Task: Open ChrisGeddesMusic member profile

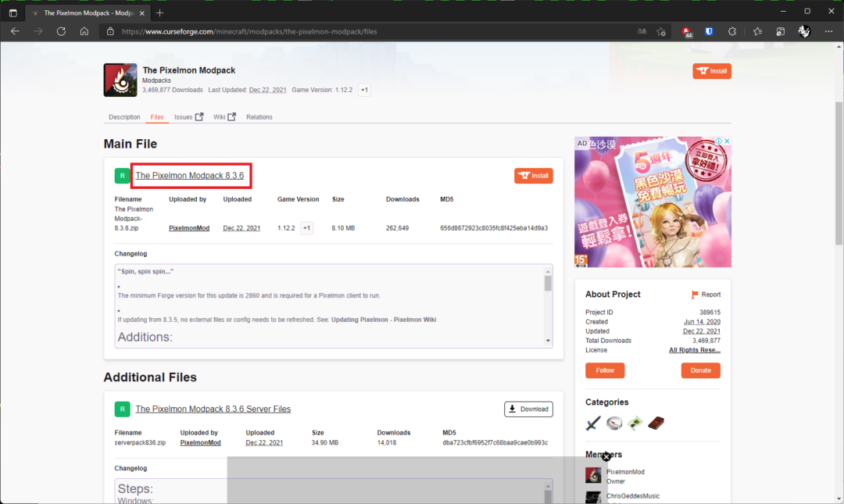Action: click(632, 496)
